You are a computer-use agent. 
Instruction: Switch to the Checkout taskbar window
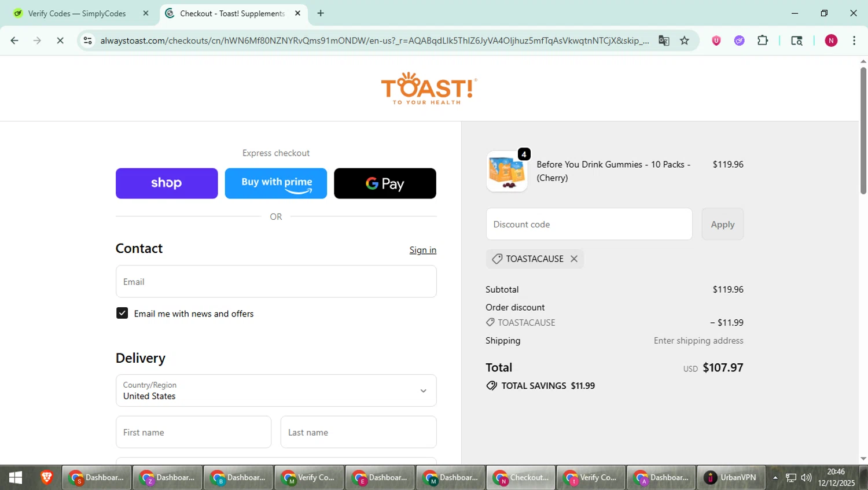point(521,477)
